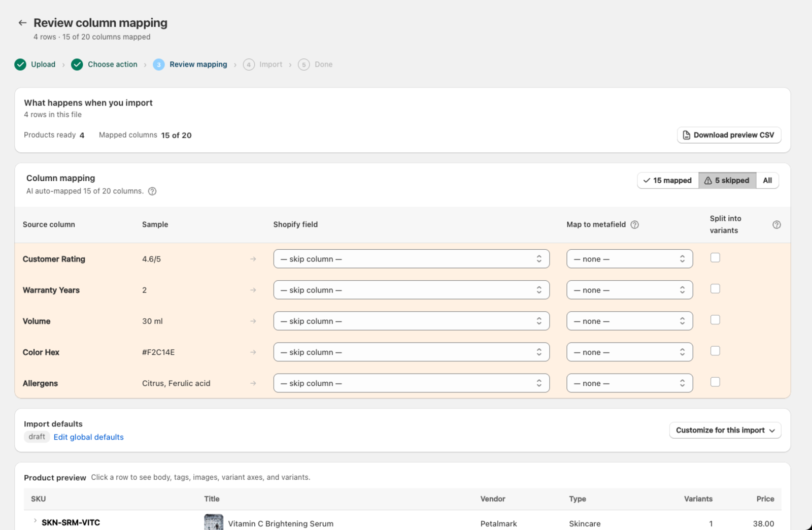Open metafield dropdown for Color Hex

point(630,352)
